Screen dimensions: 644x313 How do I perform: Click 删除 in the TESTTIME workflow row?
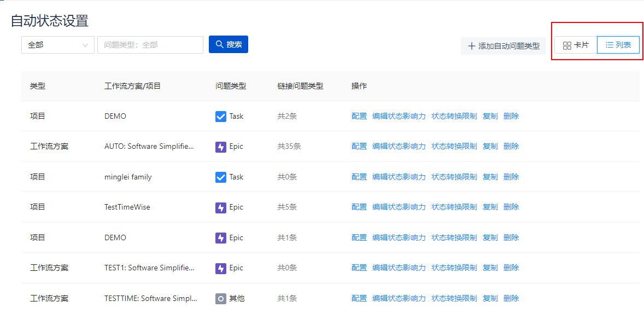(x=511, y=298)
